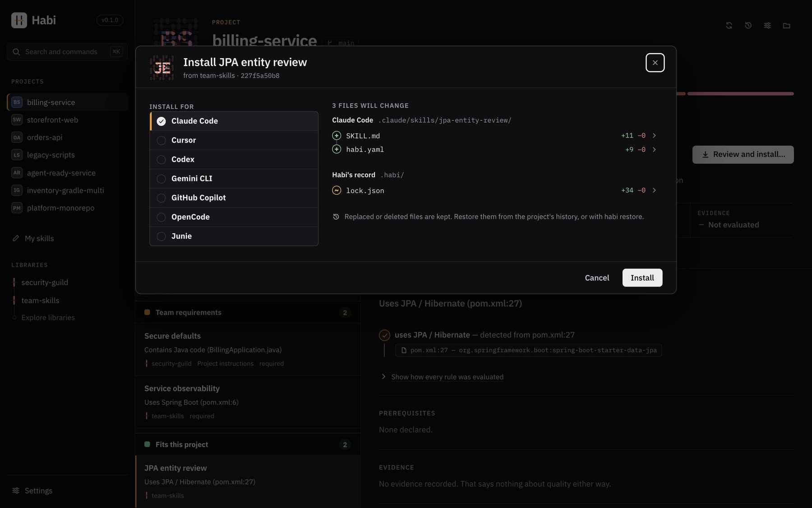This screenshot has height=508, width=812.
Task: Click the added-file icon beside habi.yaml
Action: [x=337, y=149]
